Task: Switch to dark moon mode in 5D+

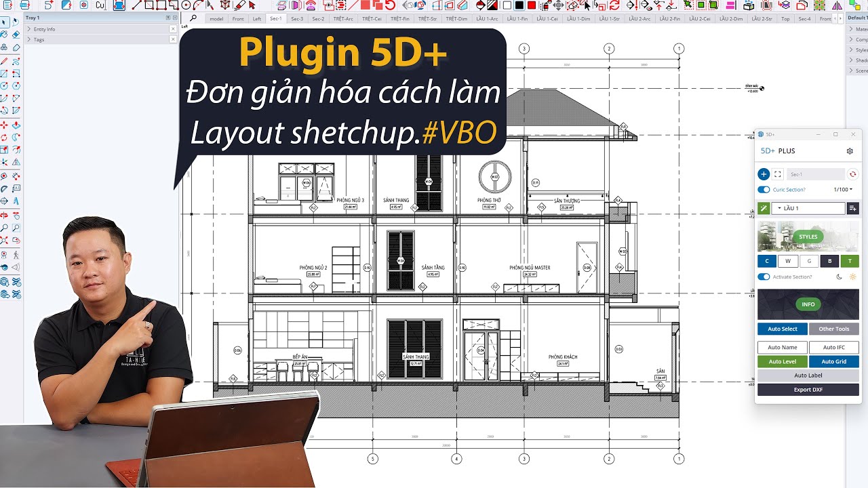Action: coord(839,277)
